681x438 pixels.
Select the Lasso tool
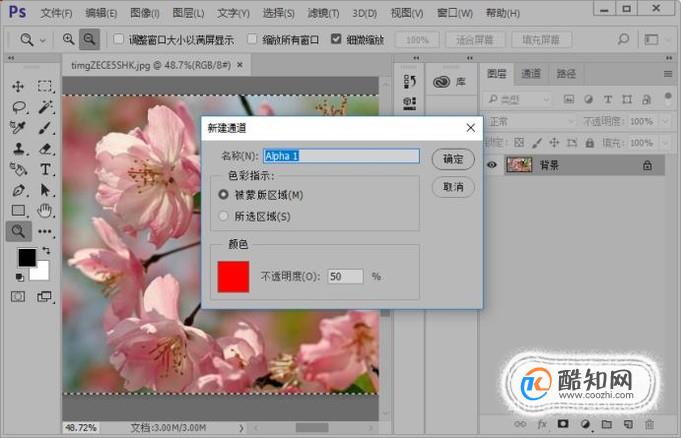[19, 107]
